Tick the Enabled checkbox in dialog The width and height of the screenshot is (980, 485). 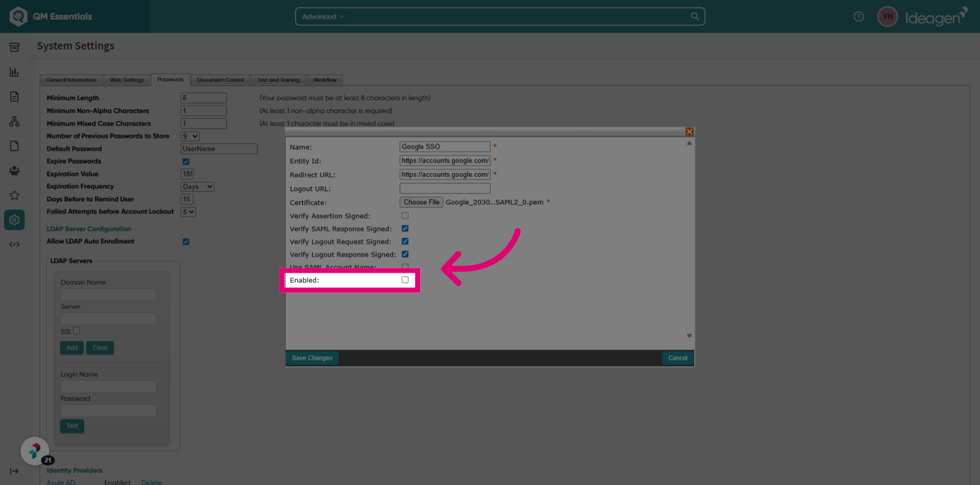tap(405, 280)
